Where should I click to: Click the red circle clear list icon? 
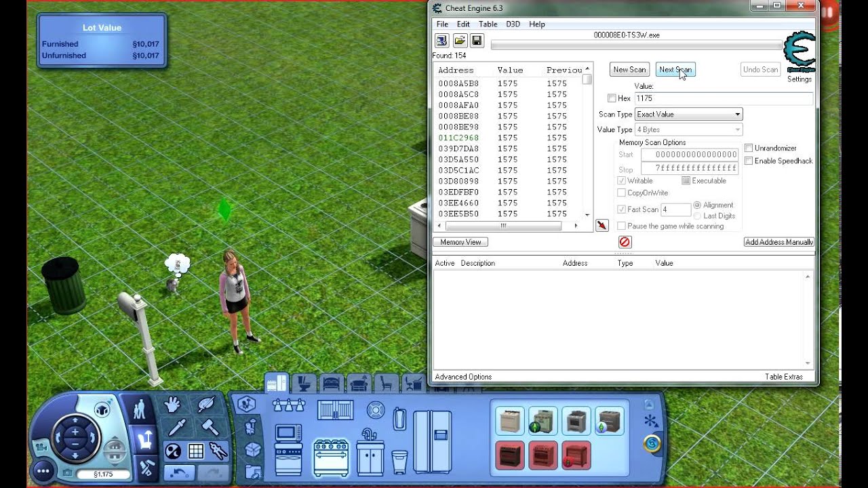tap(625, 242)
